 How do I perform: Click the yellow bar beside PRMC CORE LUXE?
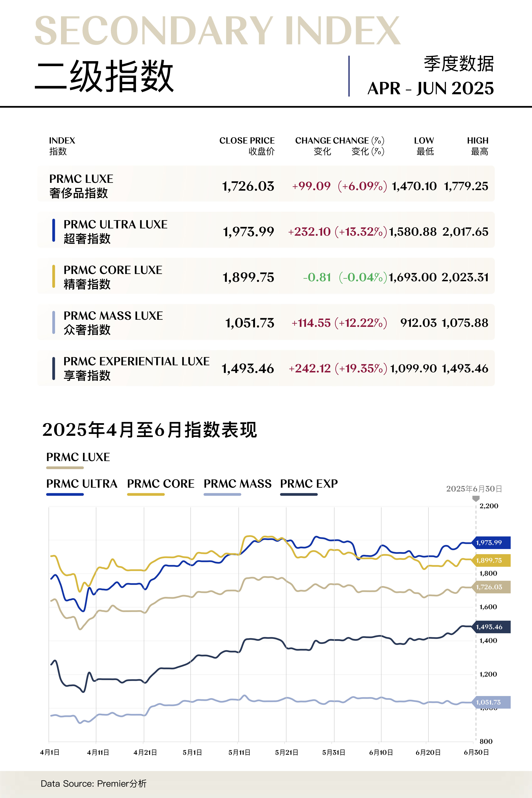54,276
